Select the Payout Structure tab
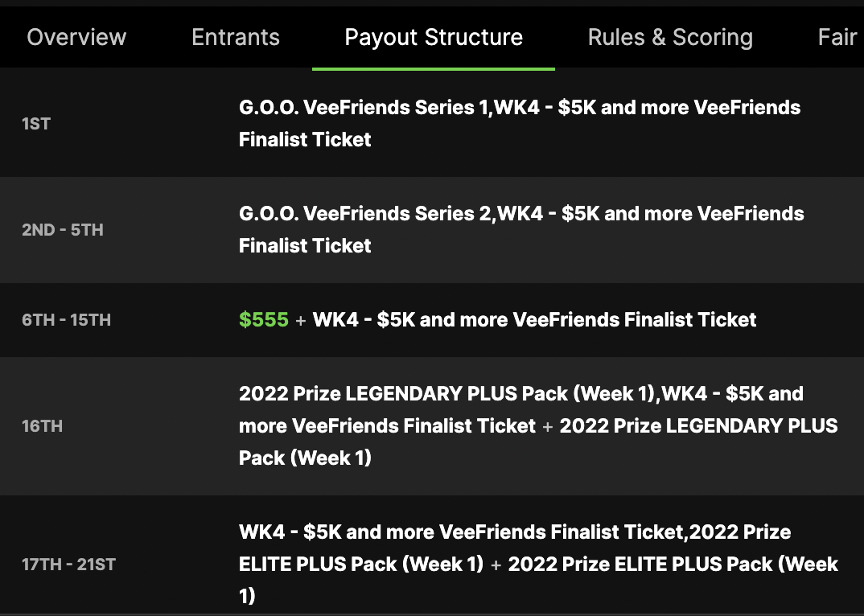 click(x=433, y=36)
